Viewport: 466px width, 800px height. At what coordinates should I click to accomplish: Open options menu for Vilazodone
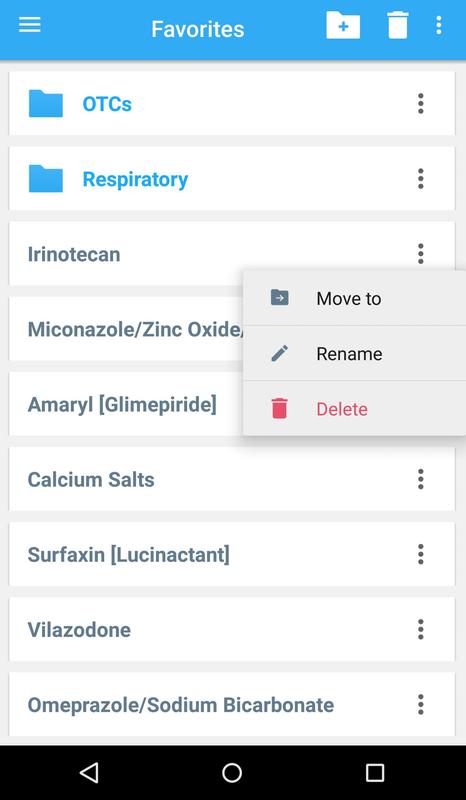point(421,629)
